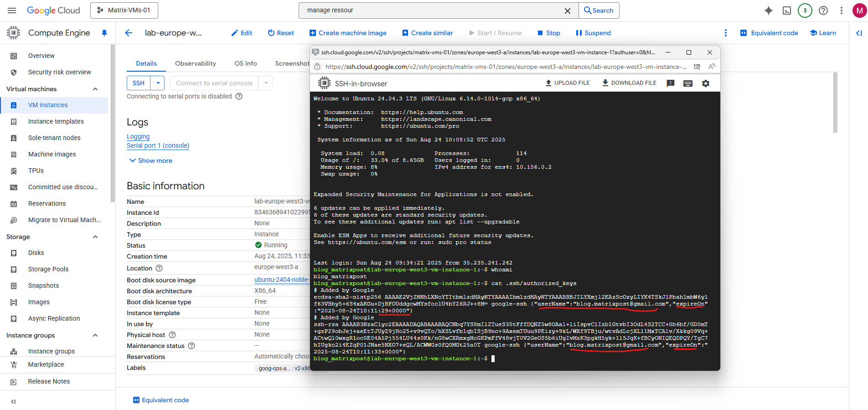Go back using the arrow icon

coord(129,33)
